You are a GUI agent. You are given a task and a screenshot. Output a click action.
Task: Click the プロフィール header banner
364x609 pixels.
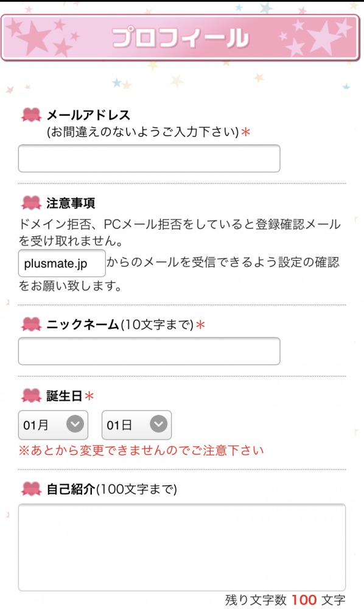(x=180, y=38)
